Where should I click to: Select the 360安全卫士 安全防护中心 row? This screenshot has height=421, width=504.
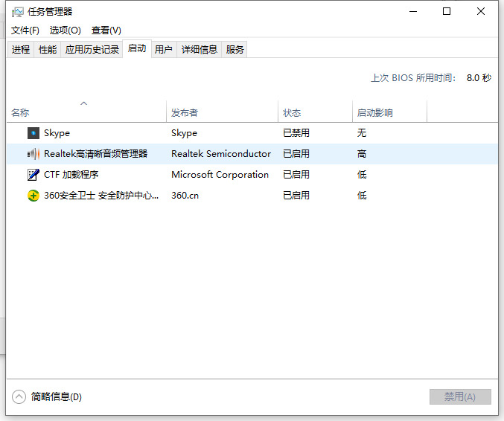252,196
